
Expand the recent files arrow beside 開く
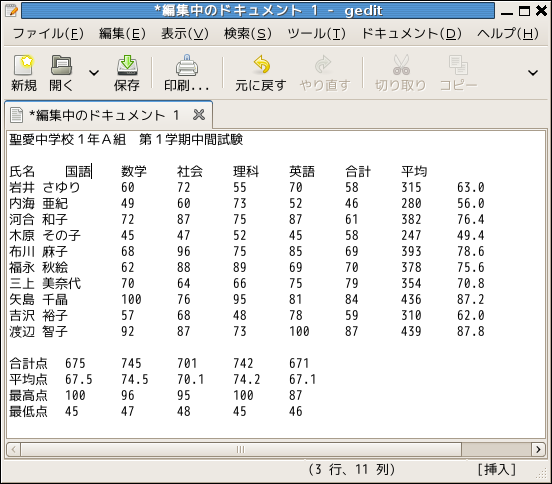click(94, 73)
